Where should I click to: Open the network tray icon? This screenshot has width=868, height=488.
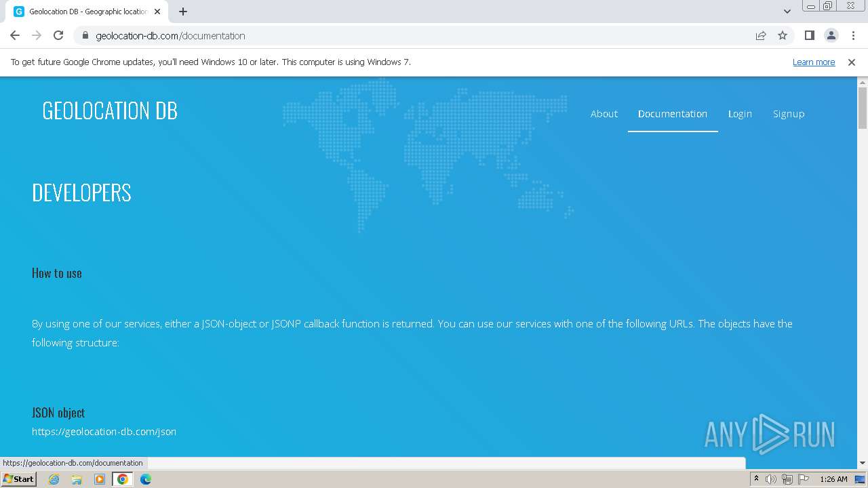(x=787, y=479)
